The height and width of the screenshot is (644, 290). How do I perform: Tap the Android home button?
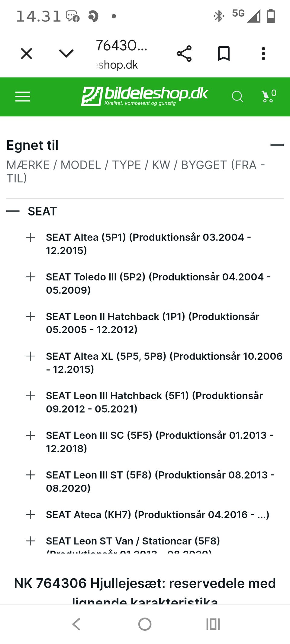[145, 624]
